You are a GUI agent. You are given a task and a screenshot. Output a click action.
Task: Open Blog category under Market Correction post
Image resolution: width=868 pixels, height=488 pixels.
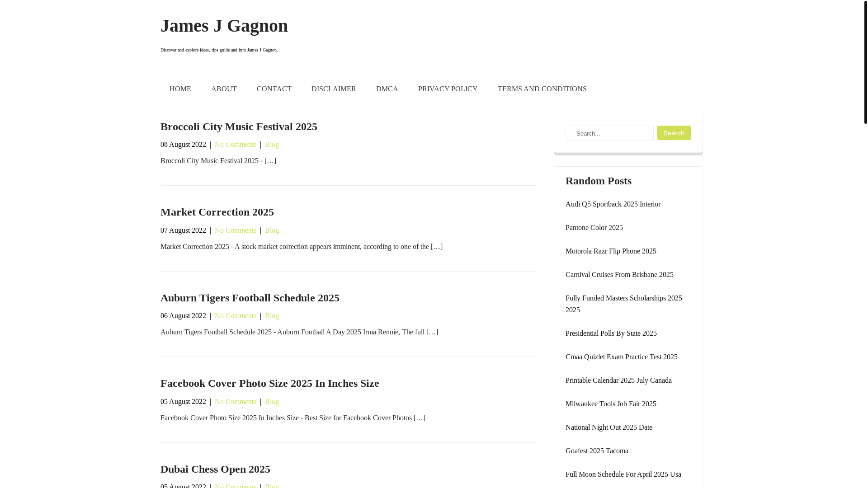(x=272, y=230)
